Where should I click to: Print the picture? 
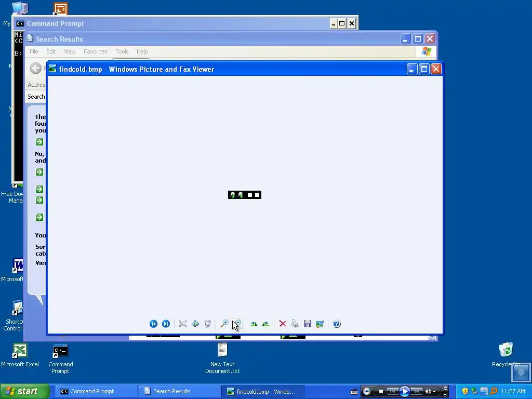pos(295,324)
